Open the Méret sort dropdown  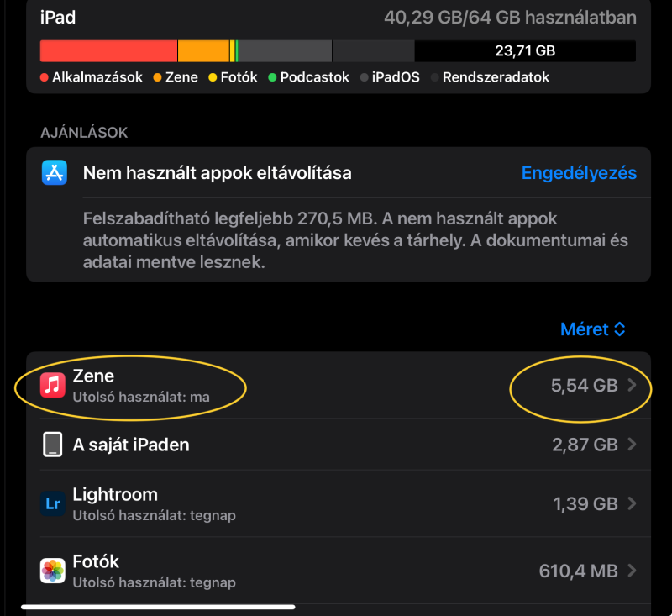(x=593, y=329)
